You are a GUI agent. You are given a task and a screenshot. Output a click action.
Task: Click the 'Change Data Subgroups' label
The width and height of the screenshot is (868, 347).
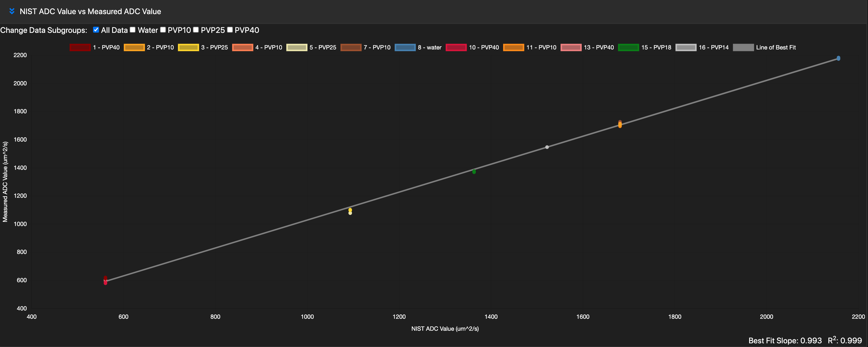[44, 30]
